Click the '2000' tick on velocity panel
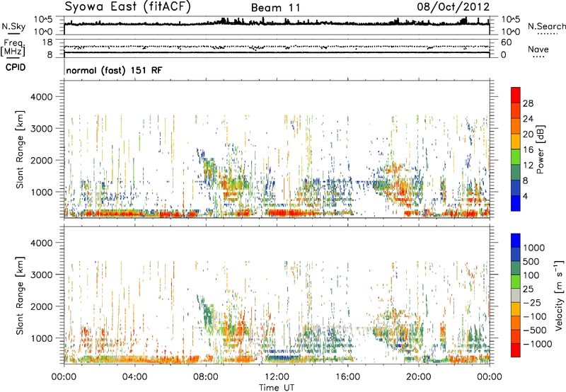 pyautogui.click(x=41, y=306)
